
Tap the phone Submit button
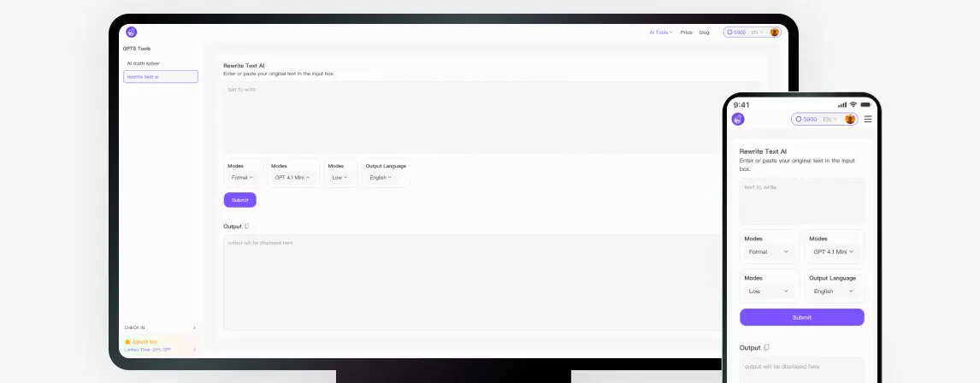(x=802, y=317)
